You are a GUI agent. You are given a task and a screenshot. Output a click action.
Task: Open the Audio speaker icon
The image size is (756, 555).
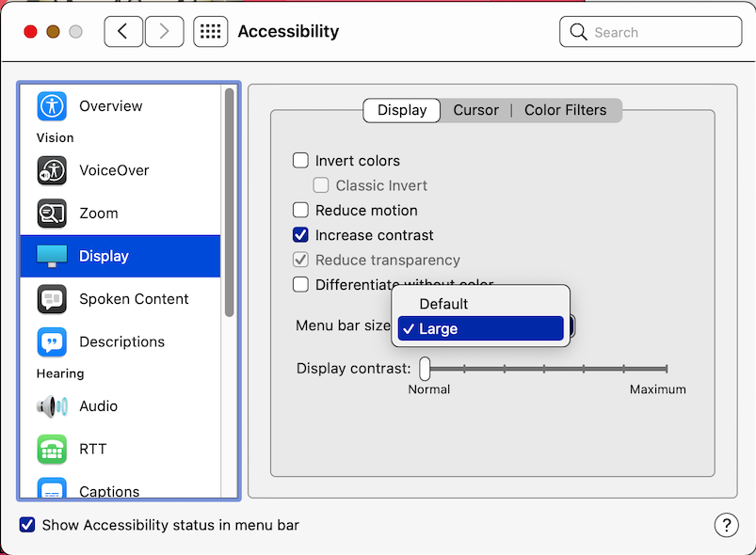tap(52, 406)
